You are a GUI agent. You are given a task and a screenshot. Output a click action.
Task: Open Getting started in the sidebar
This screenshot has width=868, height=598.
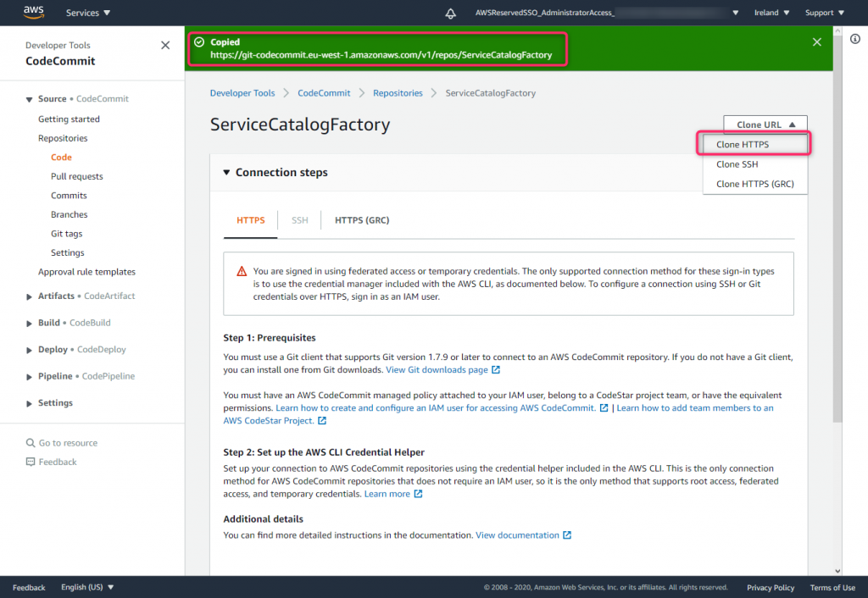[70, 119]
